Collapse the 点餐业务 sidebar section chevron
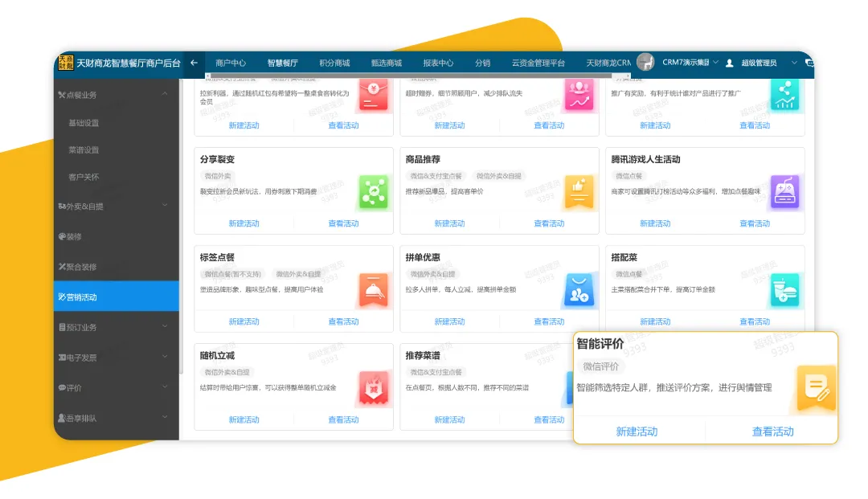Viewport: 868px width, 499px height. [x=165, y=94]
